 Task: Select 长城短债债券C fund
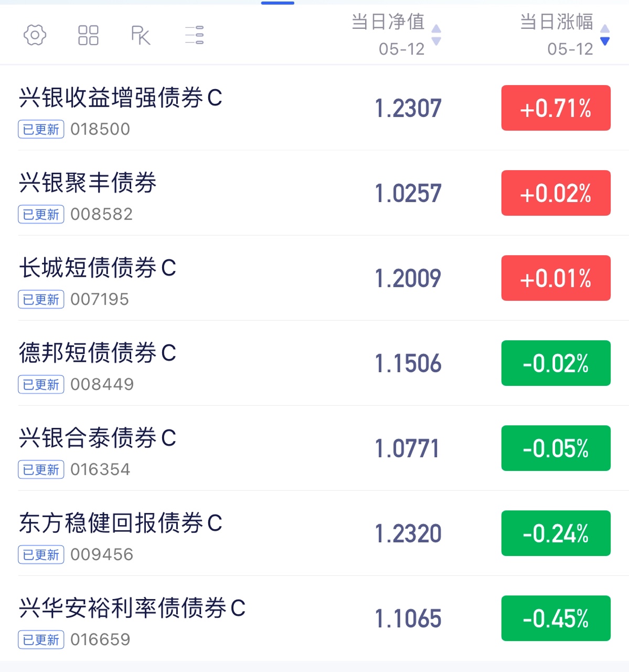click(314, 278)
